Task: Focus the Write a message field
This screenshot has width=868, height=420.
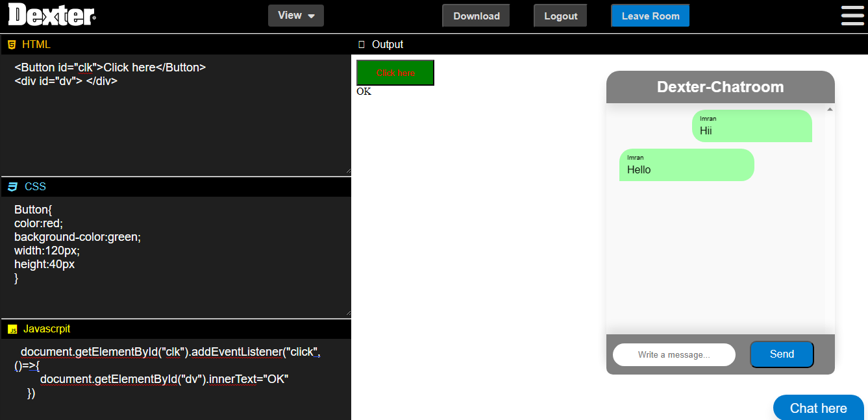Action: tap(674, 355)
